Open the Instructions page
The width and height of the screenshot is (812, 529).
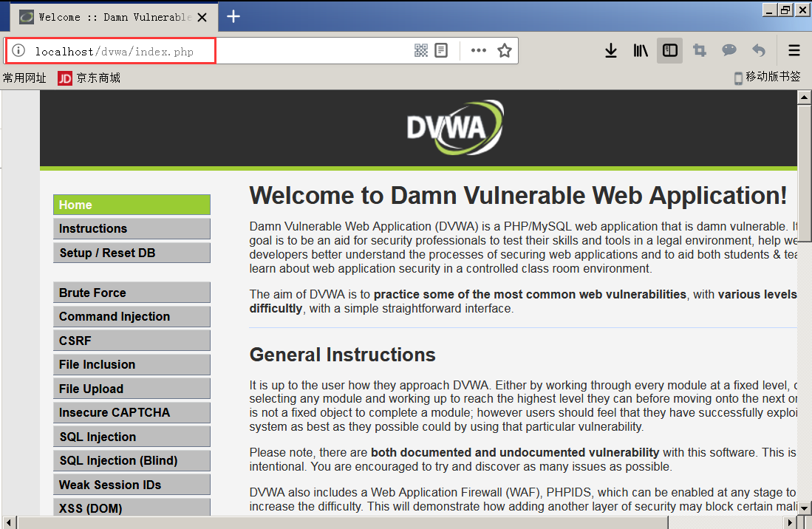tap(132, 229)
